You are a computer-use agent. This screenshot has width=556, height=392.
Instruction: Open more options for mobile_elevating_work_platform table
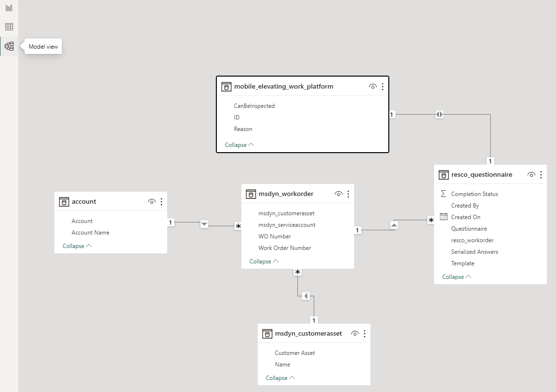click(x=383, y=87)
